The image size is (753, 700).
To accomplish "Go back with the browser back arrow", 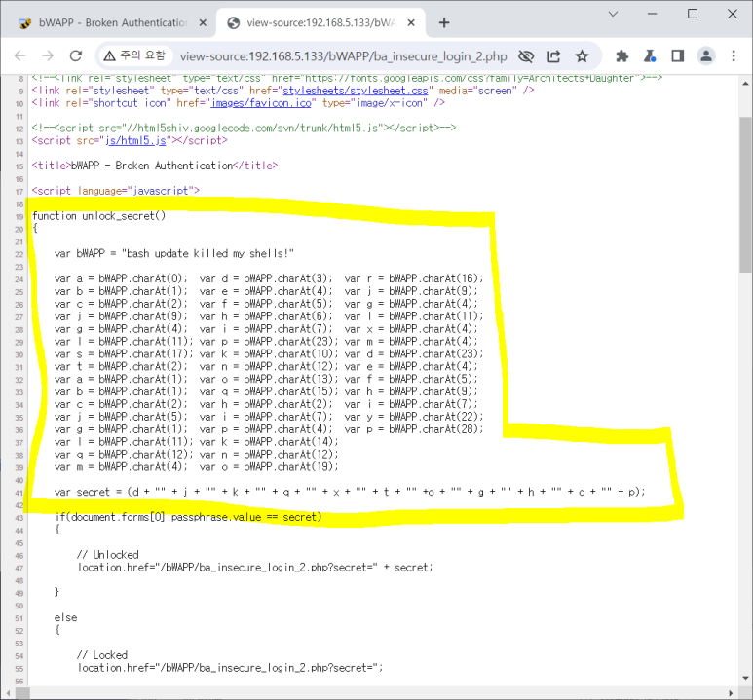I will click(x=19, y=56).
